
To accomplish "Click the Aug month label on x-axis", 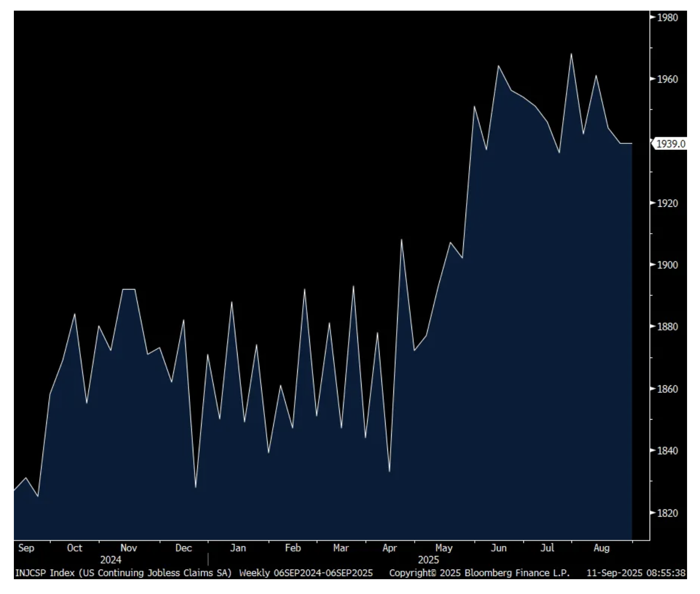I will click(x=601, y=548).
